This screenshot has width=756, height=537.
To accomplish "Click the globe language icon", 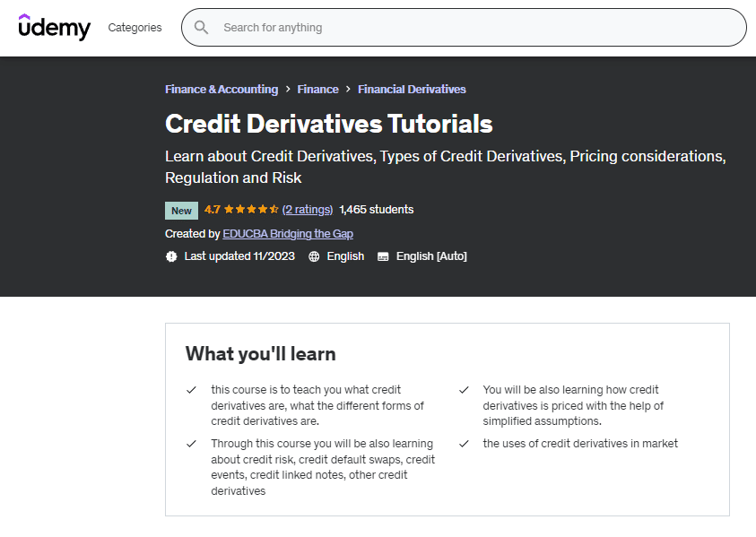I will [x=314, y=256].
